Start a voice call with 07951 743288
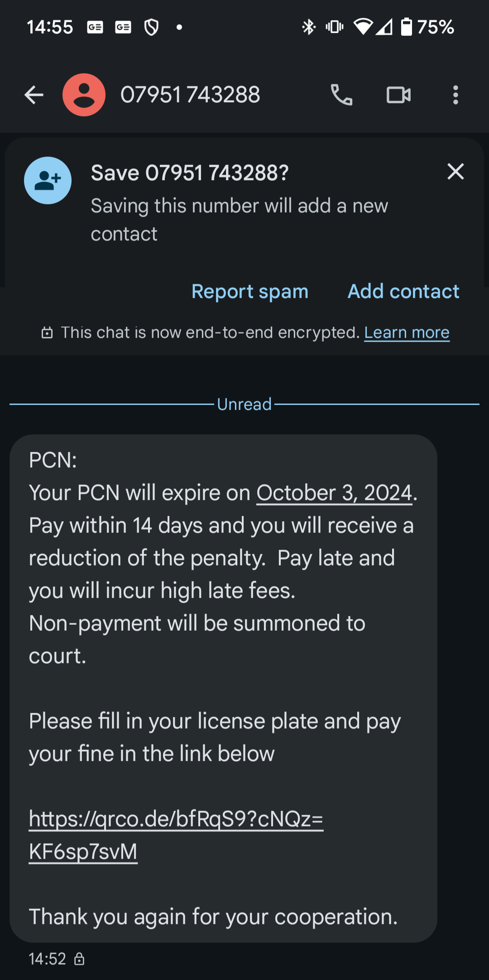Screen dimensions: 489x980 tap(343, 95)
